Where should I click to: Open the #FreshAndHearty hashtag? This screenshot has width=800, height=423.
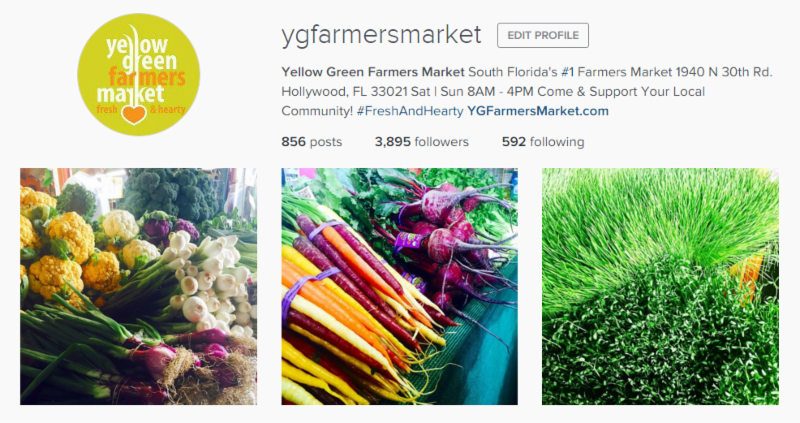410,111
